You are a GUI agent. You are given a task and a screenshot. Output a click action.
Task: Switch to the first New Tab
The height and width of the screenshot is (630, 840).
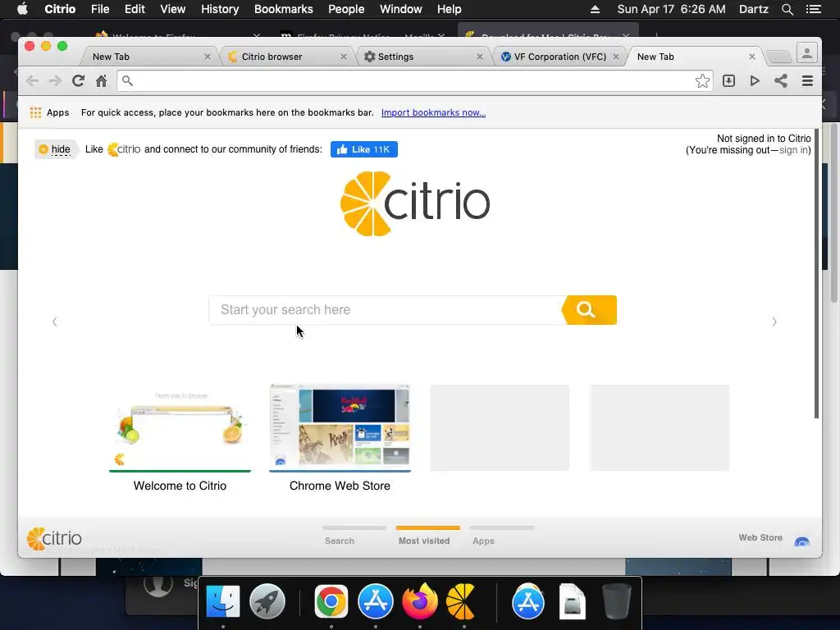(150, 57)
